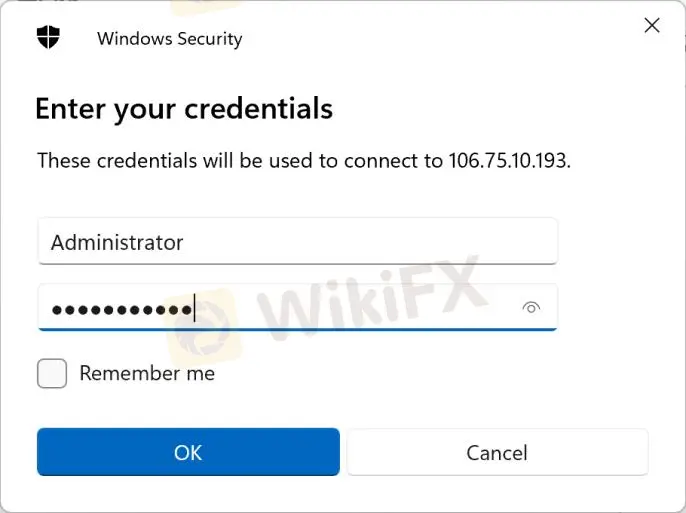Click the IP address 106.75.10.193 text

(x=509, y=161)
